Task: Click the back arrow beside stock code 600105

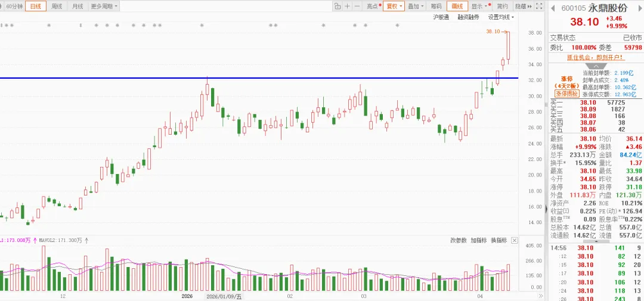Action: tap(553, 8)
